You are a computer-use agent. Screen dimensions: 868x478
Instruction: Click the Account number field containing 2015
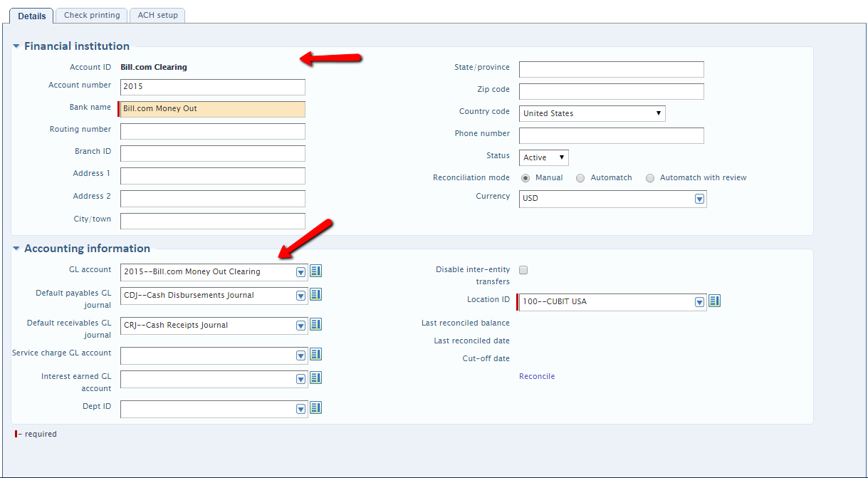(x=213, y=87)
